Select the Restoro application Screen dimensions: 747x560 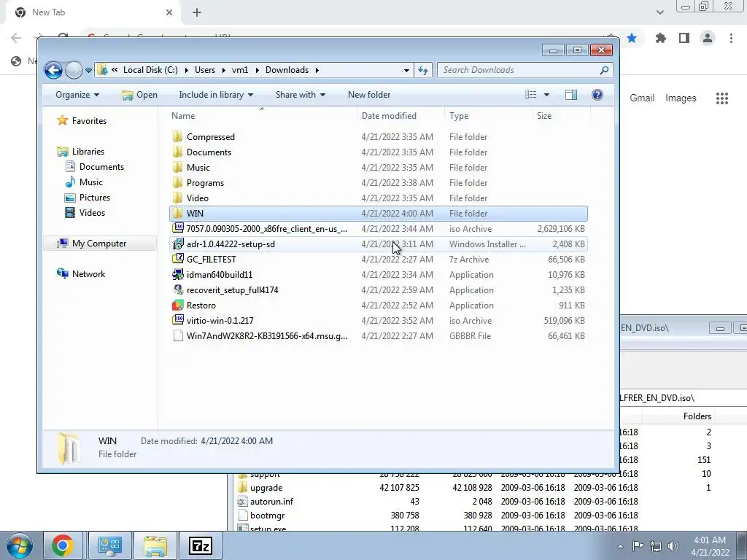tap(379, 306)
